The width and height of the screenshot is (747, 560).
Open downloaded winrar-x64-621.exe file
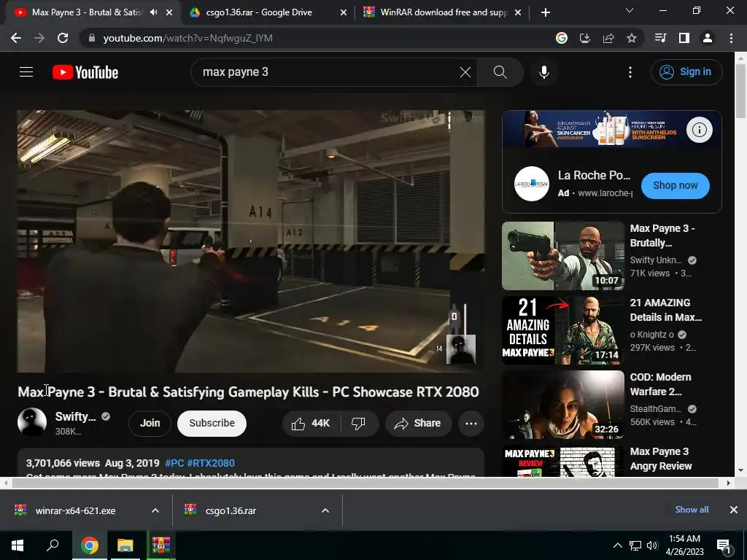76,510
